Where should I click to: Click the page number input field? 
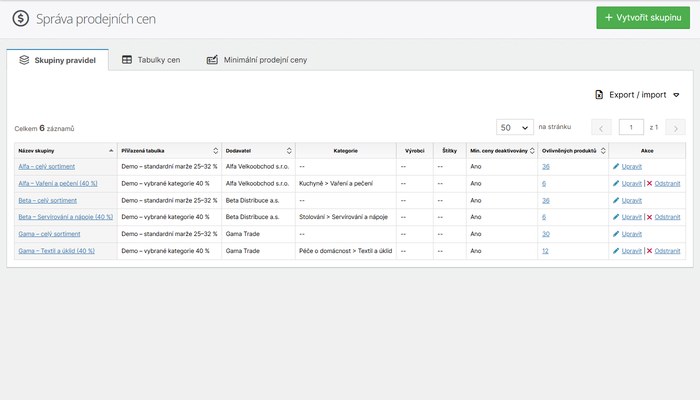click(x=631, y=127)
